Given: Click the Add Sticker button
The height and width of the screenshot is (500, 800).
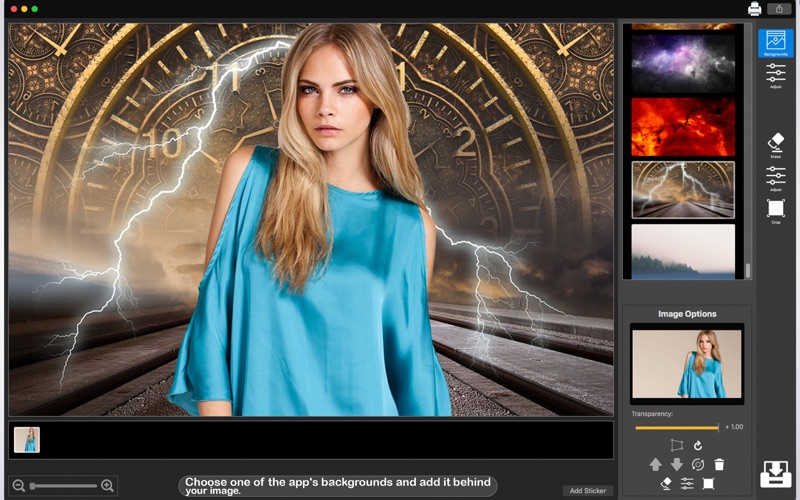Looking at the screenshot, I should [x=588, y=490].
